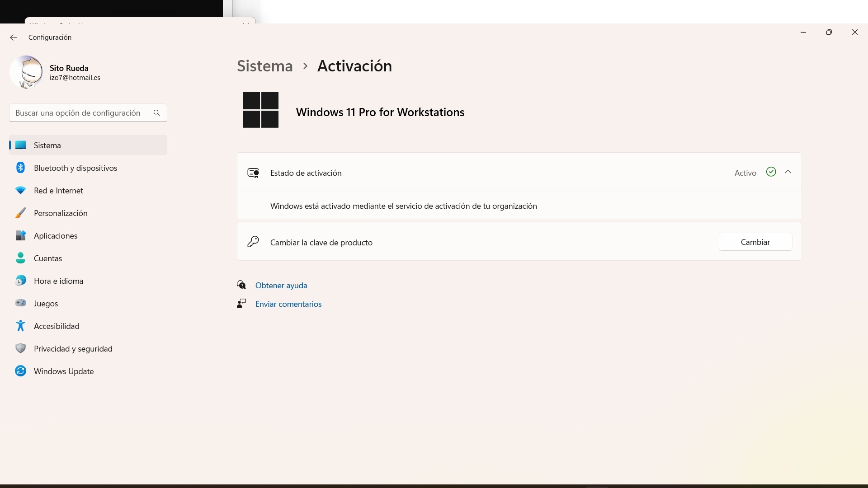Image resolution: width=868 pixels, height=488 pixels.
Task: Click the paintbrush icon for Personalización
Action: pos(20,213)
